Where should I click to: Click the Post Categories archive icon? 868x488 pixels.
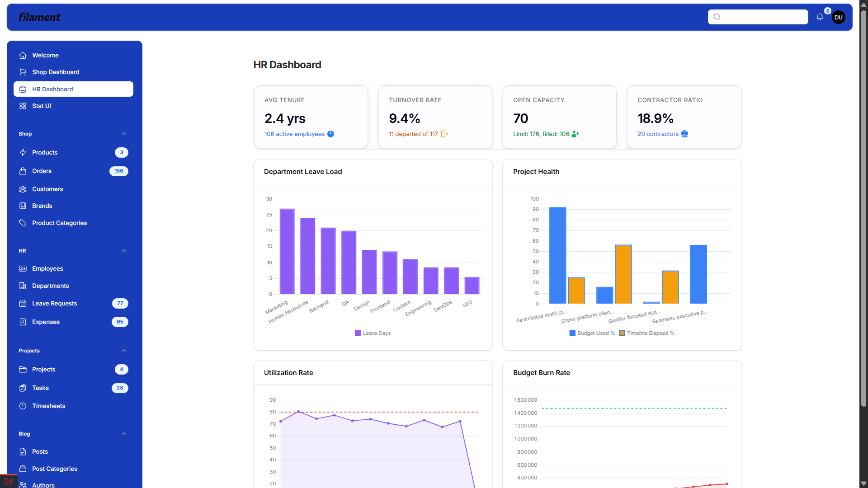click(23, 469)
